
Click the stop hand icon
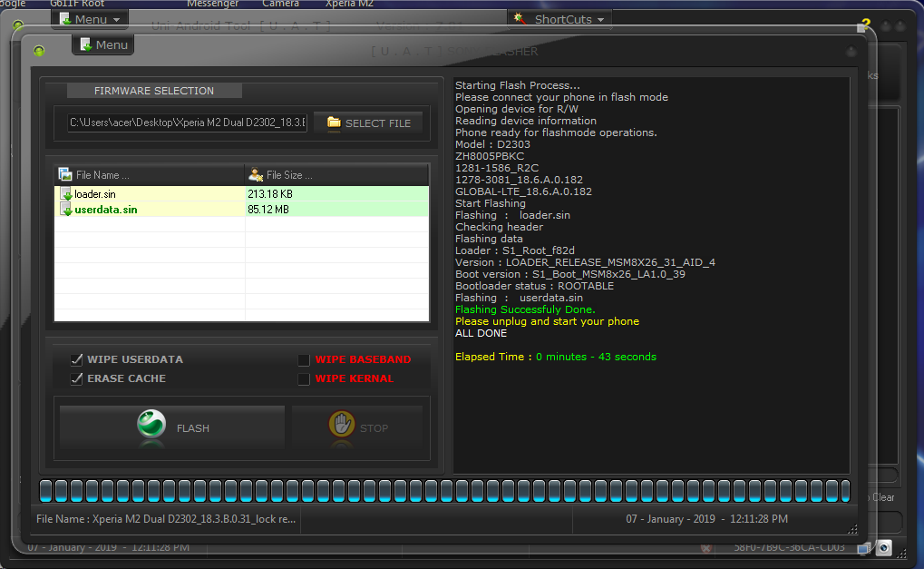pyautogui.click(x=341, y=424)
